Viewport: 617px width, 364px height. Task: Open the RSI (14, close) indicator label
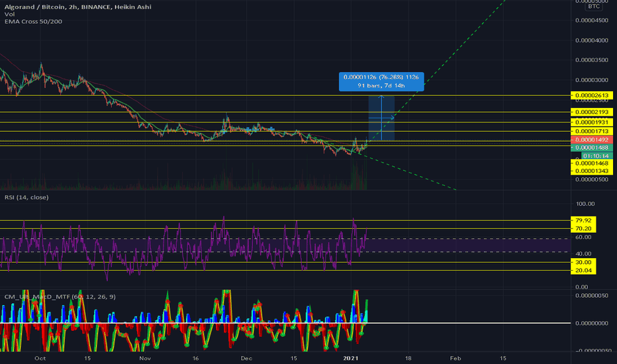[26, 197]
